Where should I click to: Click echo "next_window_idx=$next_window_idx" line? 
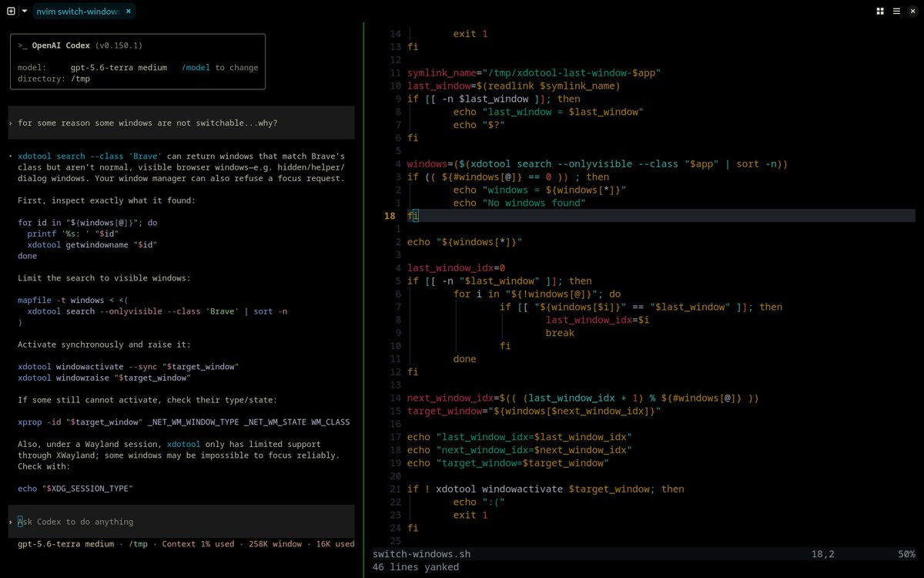520,450
